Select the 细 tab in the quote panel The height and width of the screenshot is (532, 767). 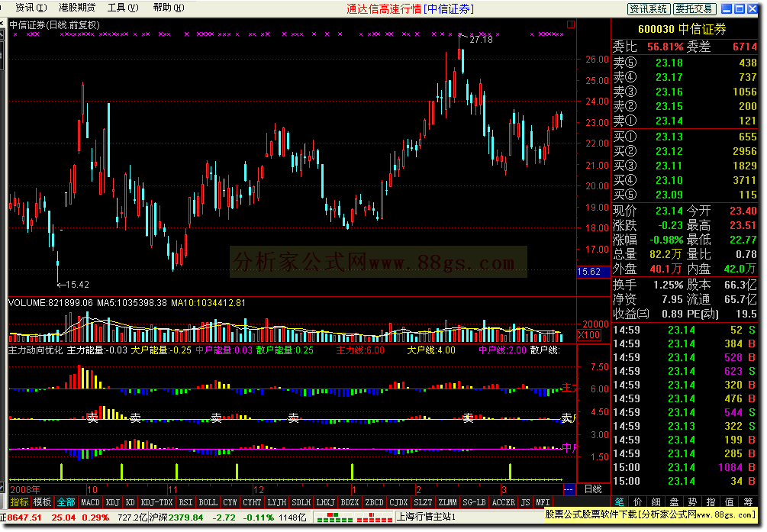656,502
